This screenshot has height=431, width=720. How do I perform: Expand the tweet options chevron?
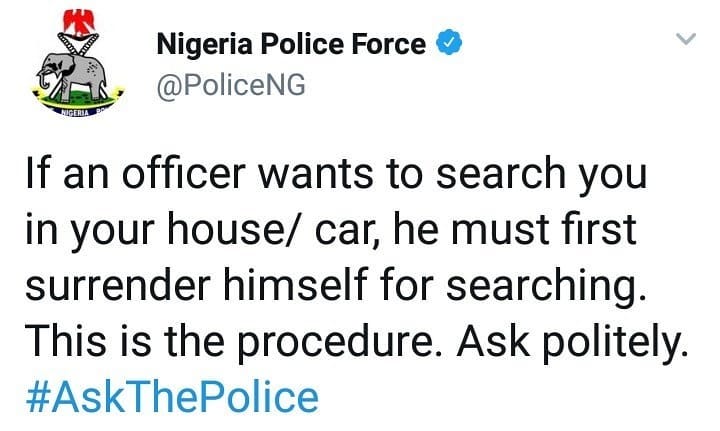point(686,40)
